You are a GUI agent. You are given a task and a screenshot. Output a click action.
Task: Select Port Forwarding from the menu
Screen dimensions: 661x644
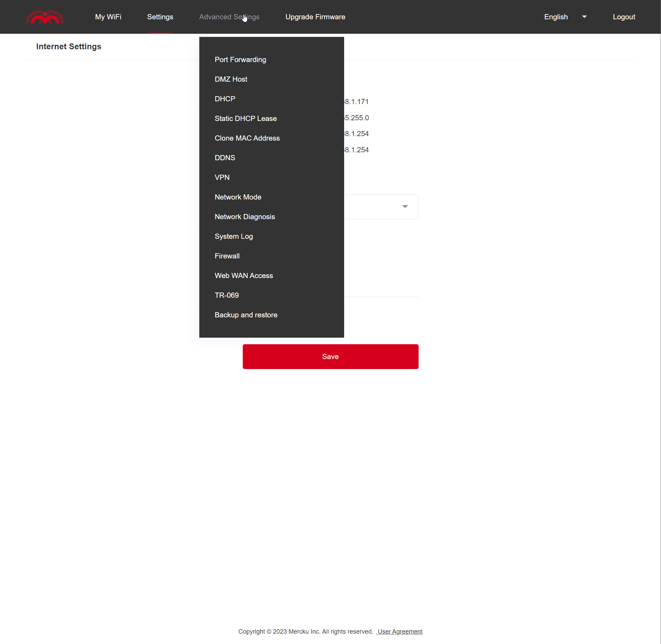click(x=240, y=60)
